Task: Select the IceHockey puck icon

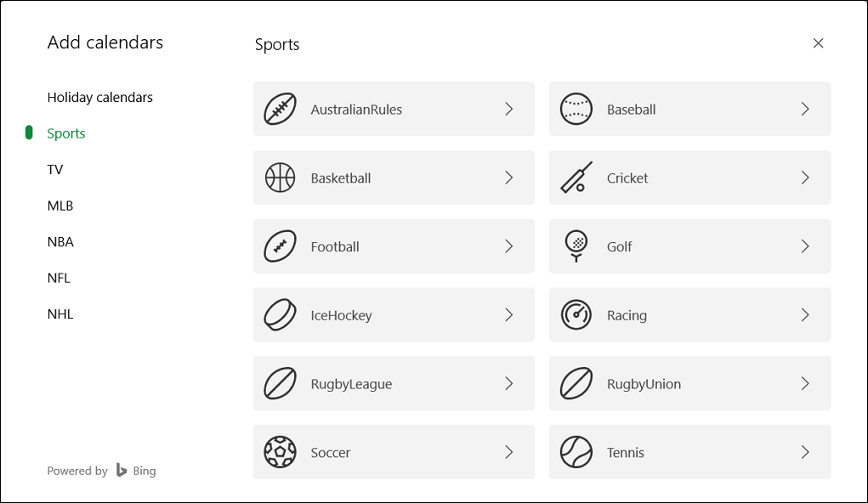Action: pyautogui.click(x=279, y=314)
